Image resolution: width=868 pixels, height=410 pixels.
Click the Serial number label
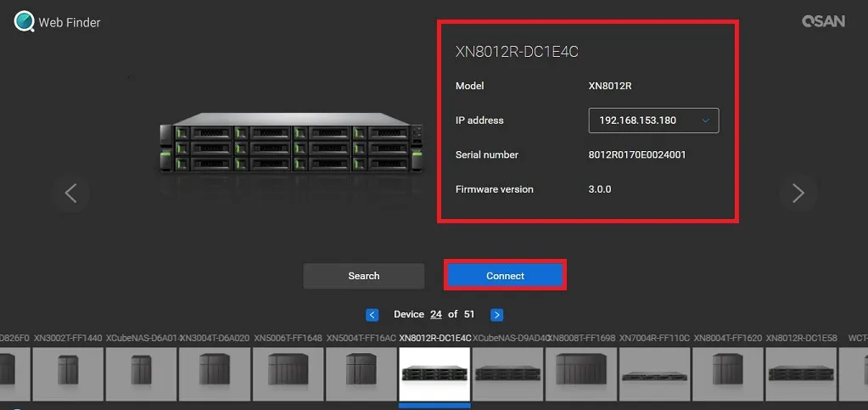click(486, 154)
